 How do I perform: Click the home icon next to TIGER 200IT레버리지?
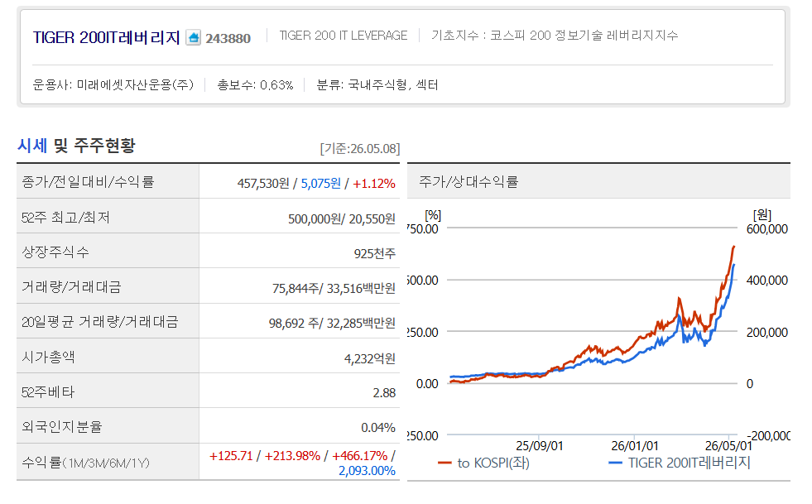click(193, 37)
